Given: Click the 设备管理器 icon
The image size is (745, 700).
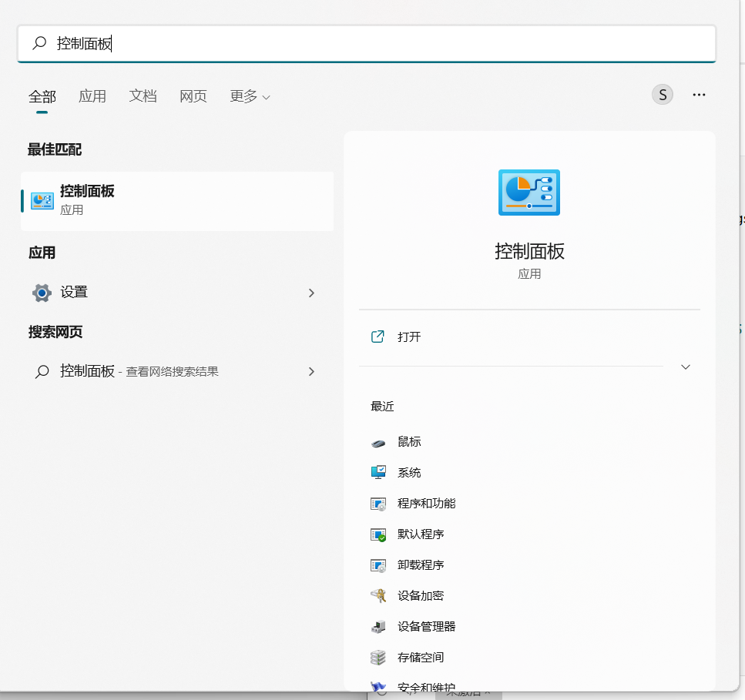Looking at the screenshot, I should coord(378,627).
